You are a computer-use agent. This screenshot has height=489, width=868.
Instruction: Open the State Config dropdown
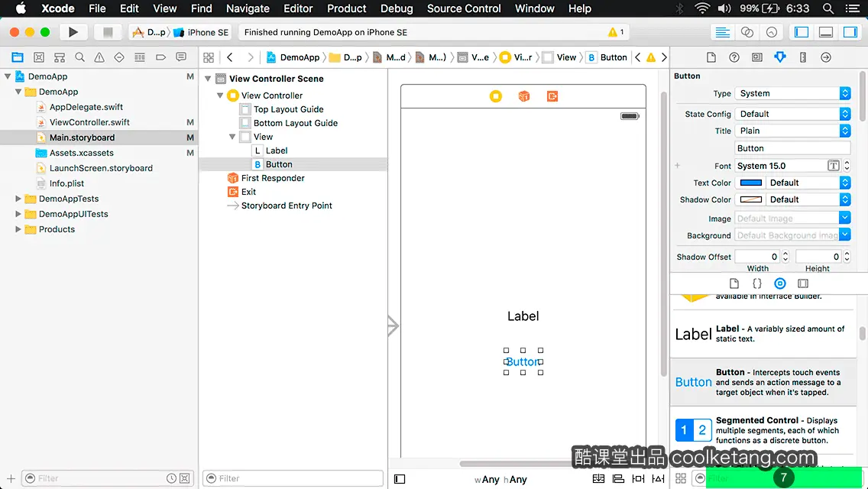792,114
